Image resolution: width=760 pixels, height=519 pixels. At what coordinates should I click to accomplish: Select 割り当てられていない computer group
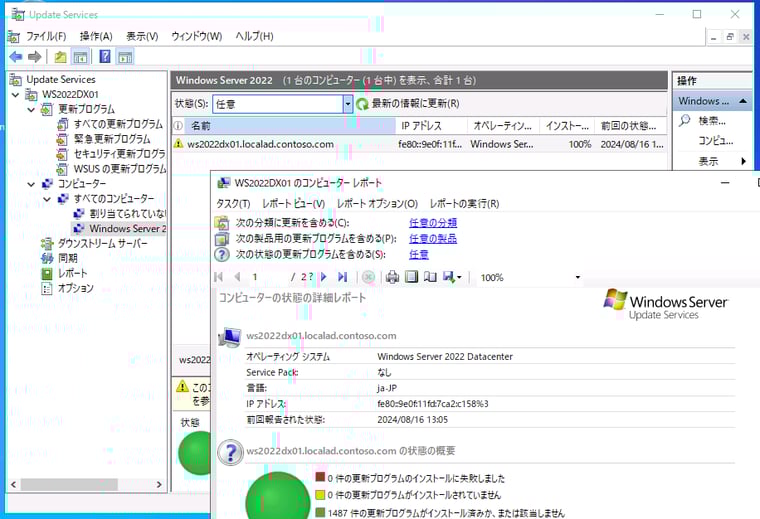127,214
